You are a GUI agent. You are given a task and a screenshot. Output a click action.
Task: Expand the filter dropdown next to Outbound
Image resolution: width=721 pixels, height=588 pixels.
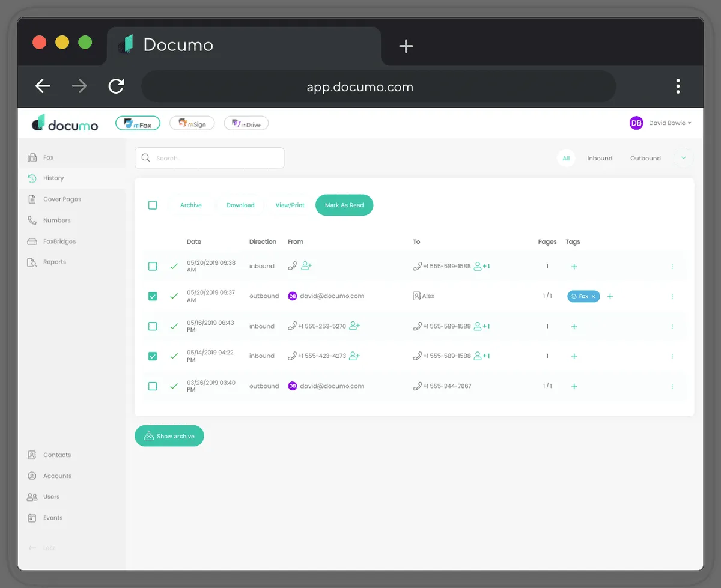[684, 158]
